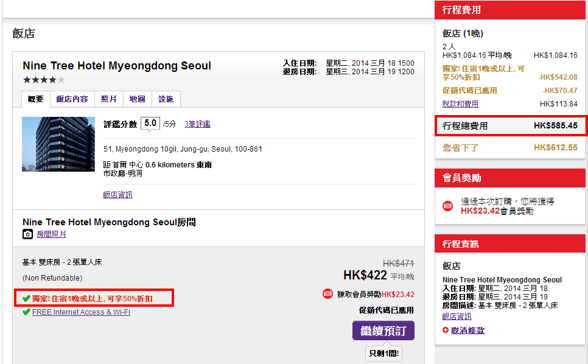
Task: Click the green checkmark beside FREE Internet Access
Action: click(26, 312)
